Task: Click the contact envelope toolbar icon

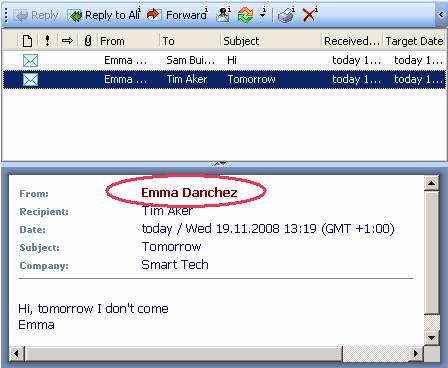Action: (x=223, y=15)
